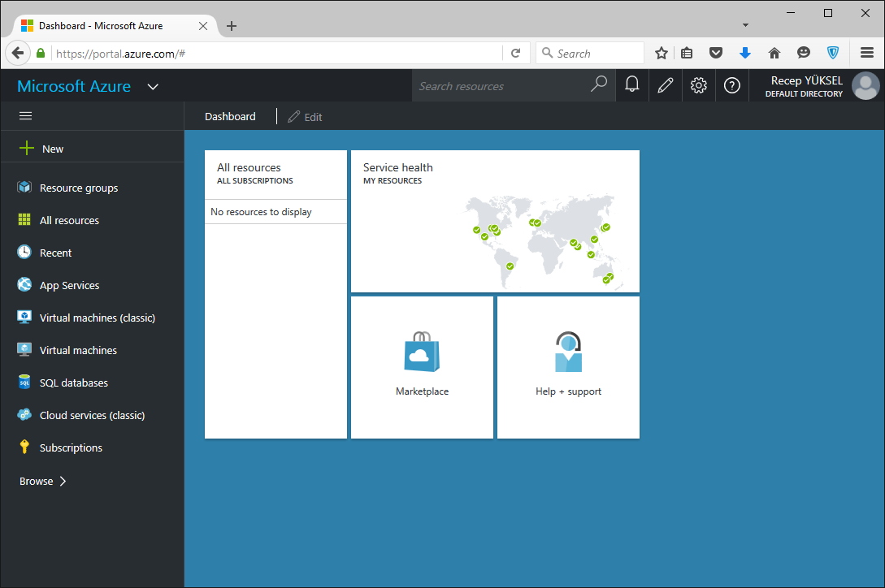885x588 pixels.
Task: Open Virtual machines (classic) monitor icon
Action: point(24,317)
